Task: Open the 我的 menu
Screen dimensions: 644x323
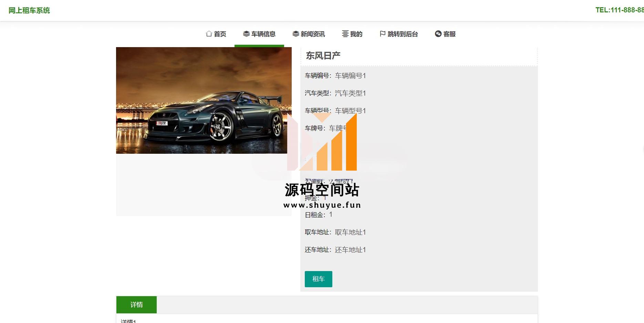Action: [x=352, y=34]
